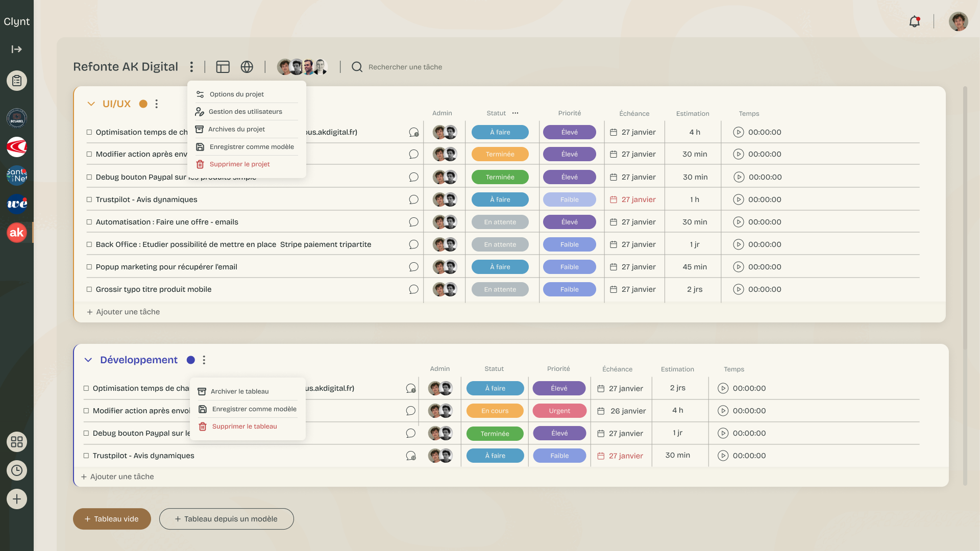Open the 'we' workspace icon
Screen dimensions: 980x551
[x=17, y=204]
